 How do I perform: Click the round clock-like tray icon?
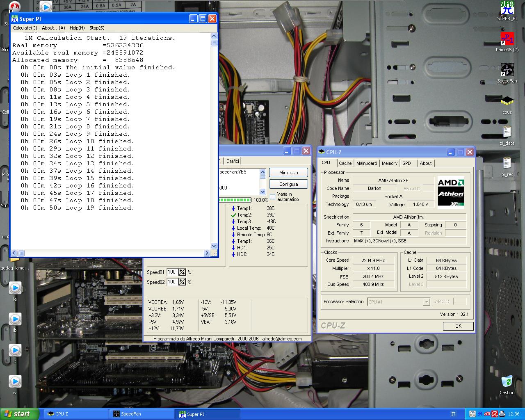472,414
